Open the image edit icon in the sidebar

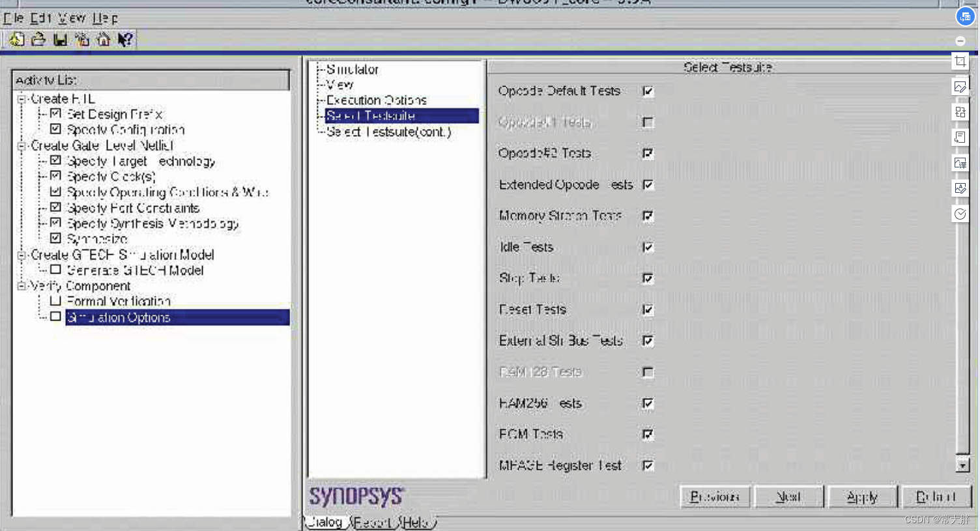click(x=960, y=86)
